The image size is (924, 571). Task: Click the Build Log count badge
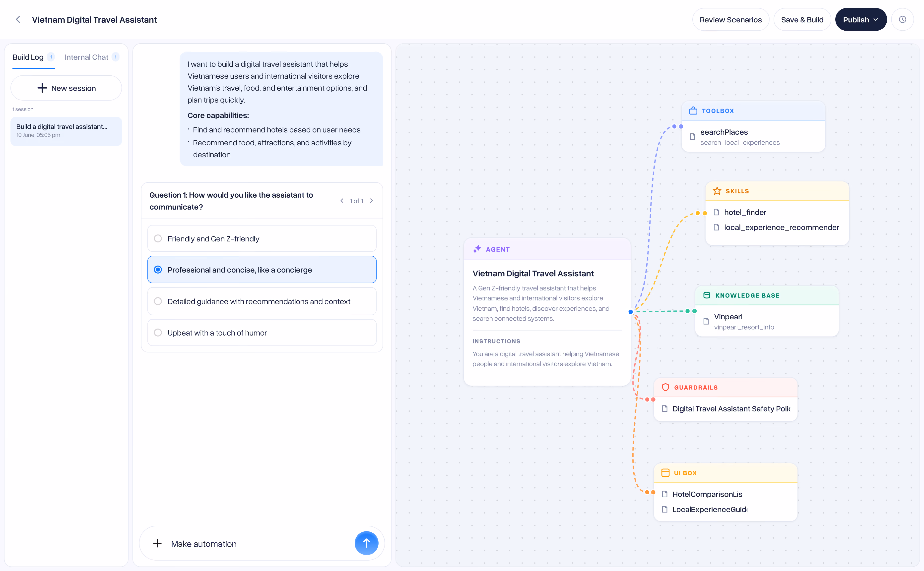pos(51,57)
